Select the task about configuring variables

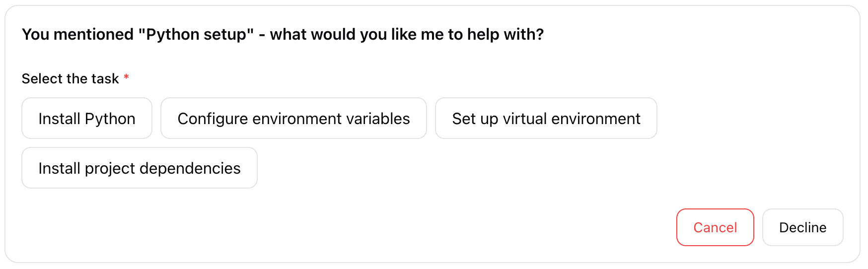click(293, 119)
